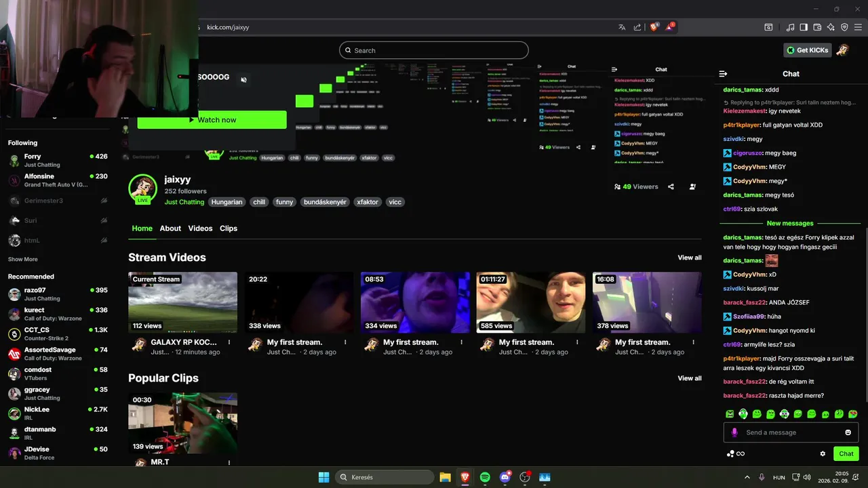Open options menu for 585 views video

[x=577, y=342]
